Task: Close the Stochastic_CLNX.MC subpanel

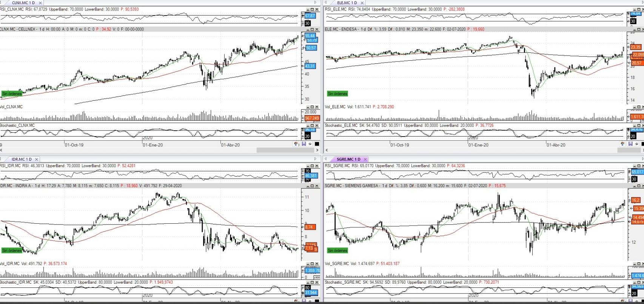Action: 317,126
